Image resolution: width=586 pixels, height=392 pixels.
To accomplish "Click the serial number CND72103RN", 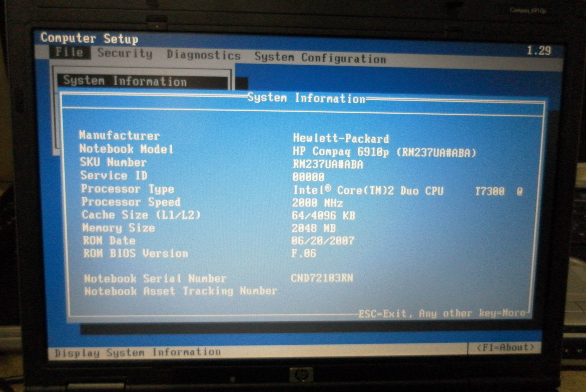I will (322, 278).
